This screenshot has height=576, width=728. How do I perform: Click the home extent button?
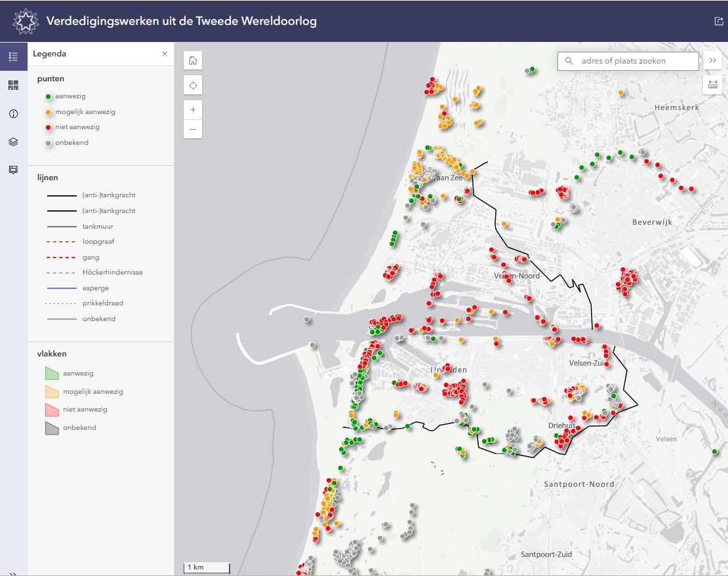(x=193, y=60)
